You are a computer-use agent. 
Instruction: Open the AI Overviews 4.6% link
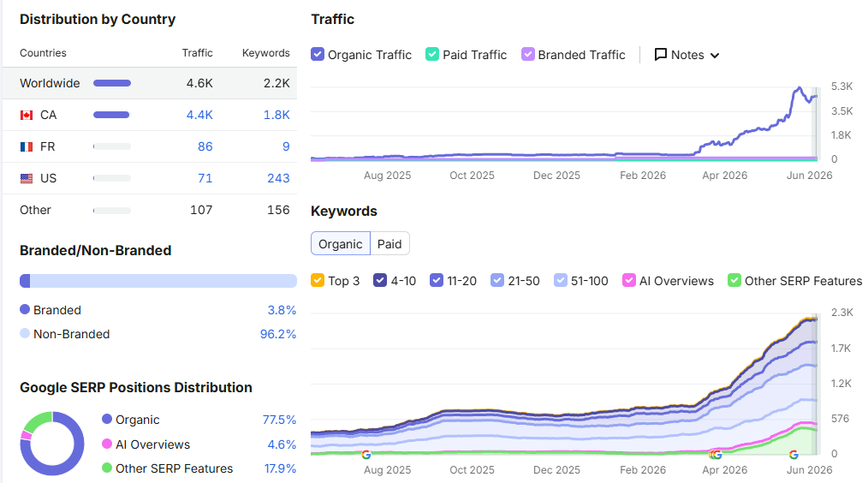pos(282,444)
